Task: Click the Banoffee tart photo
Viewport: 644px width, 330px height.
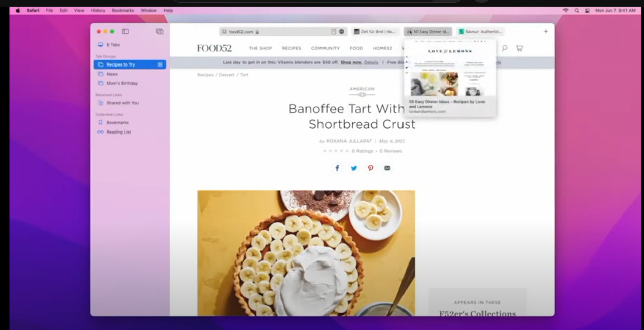Action: [306, 253]
